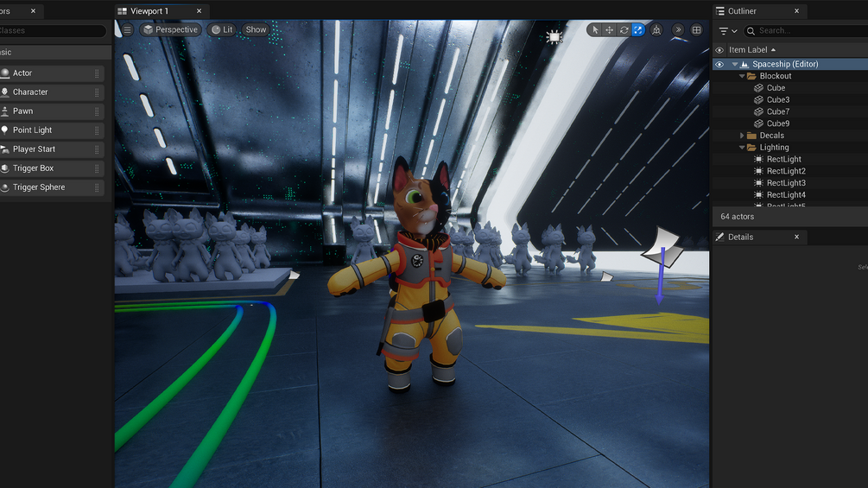Activate the translate (move) gizmo tool
The image size is (868, 488).
[x=610, y=30]
